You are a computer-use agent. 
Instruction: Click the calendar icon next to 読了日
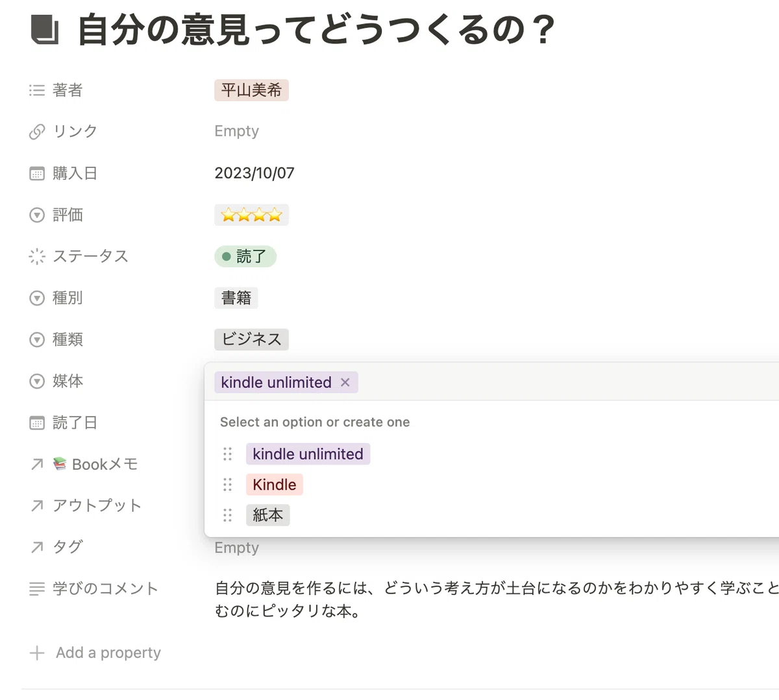(x=37, y=422)
